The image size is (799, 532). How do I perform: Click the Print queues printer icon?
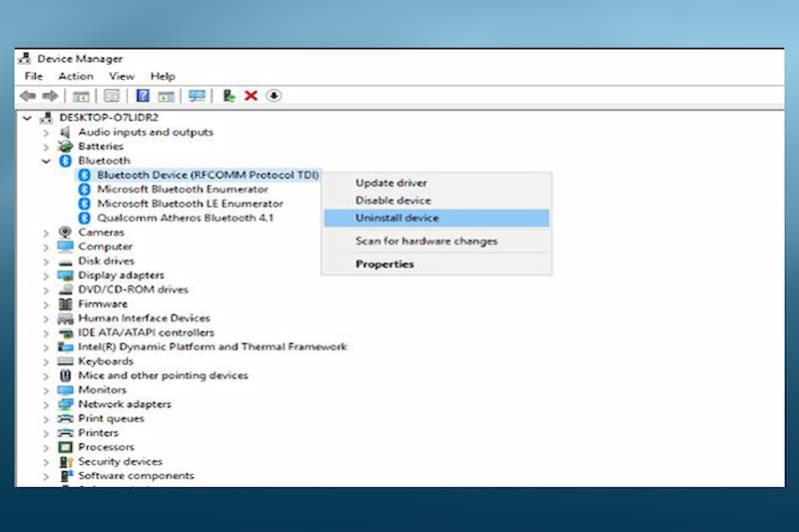tap(65, 418)
